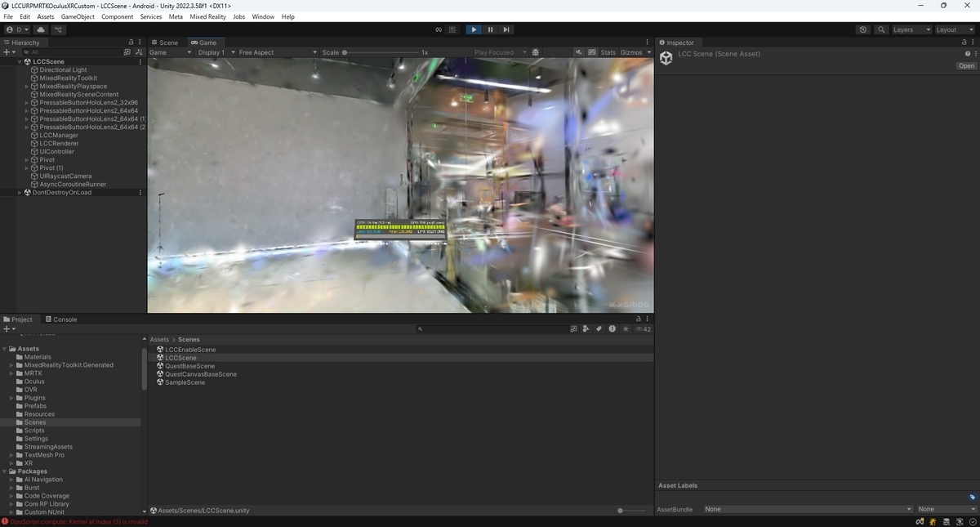Viewport: 980px width, 527px height.
Task: Click the Project search field
Action: [x=491, y=329]
